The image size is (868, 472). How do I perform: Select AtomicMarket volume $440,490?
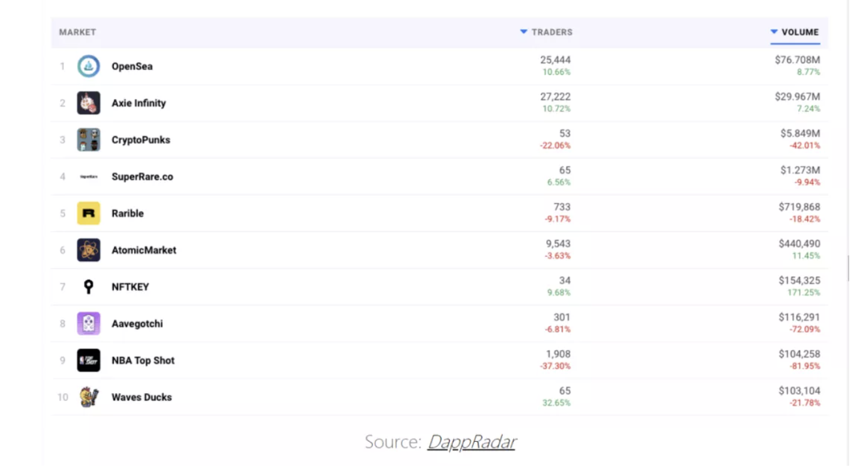799,244
